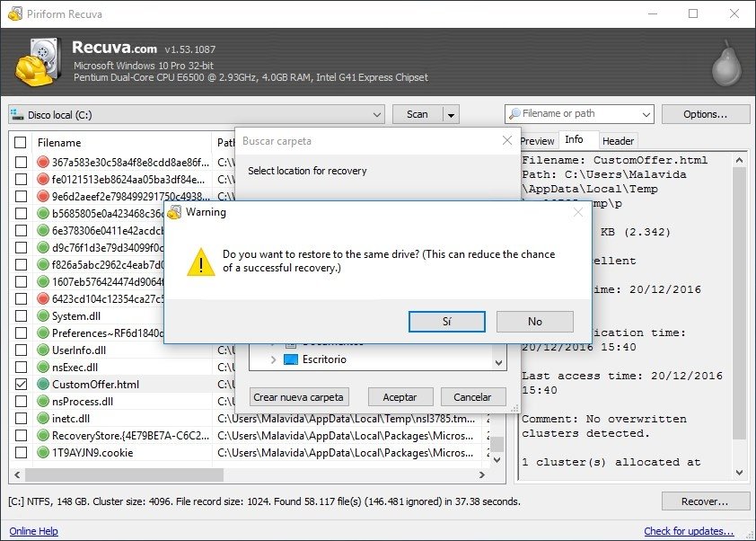The width and height of the screenshot is (756, 541).
Task: Confirm restore with the Sí button
Action: (x=447, y=322)
